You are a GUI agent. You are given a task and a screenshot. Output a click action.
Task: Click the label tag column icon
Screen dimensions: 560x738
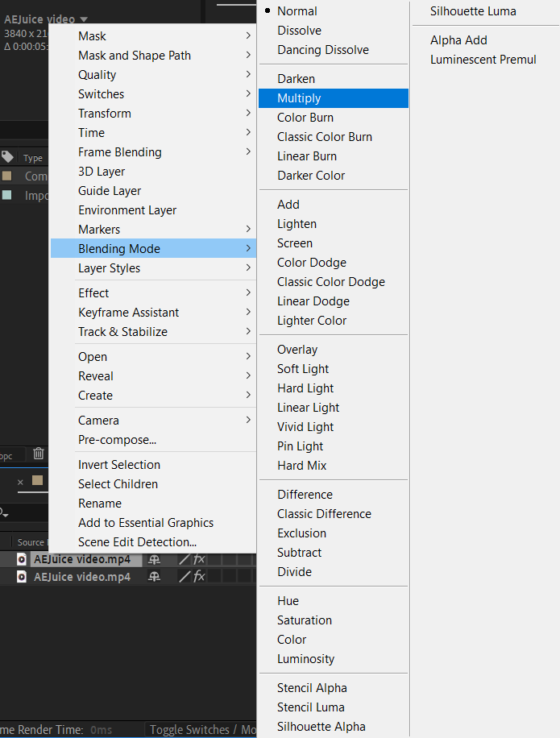[x=8, y=157]
